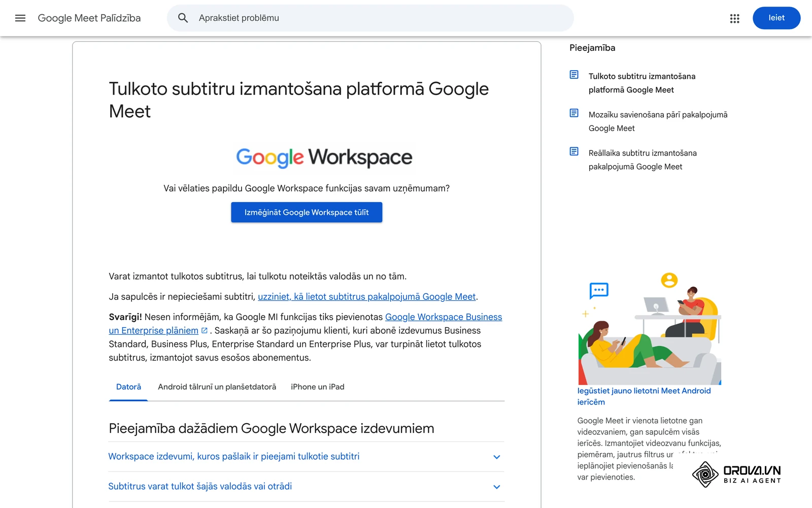Click the Google Workspace logo
The image size is (812, 508).
point(324,157)
